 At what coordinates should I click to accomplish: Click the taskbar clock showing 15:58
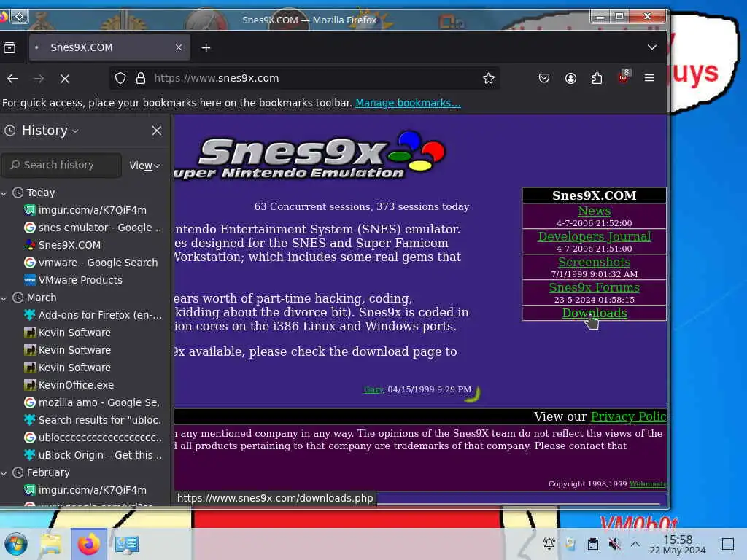coord(678,544)
